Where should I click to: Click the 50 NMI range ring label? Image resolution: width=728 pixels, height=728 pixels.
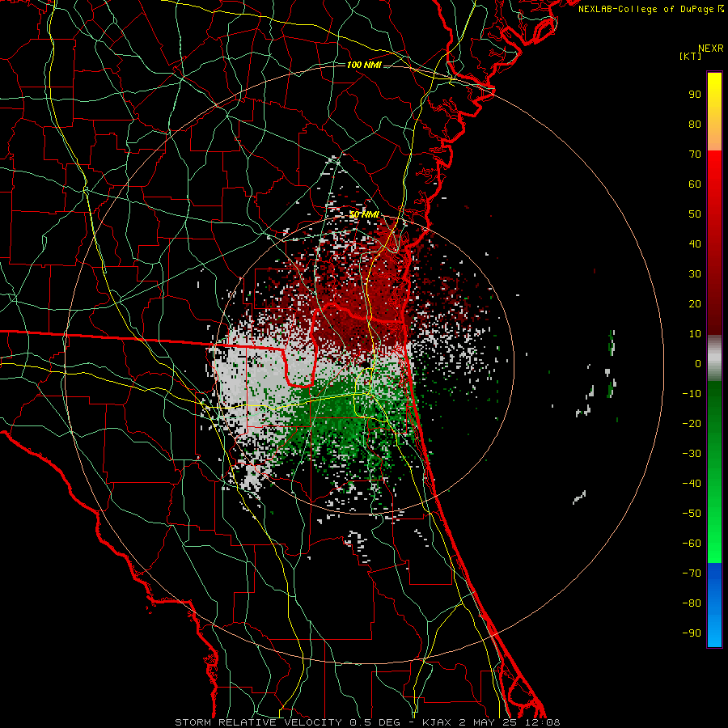click(364, 215)
